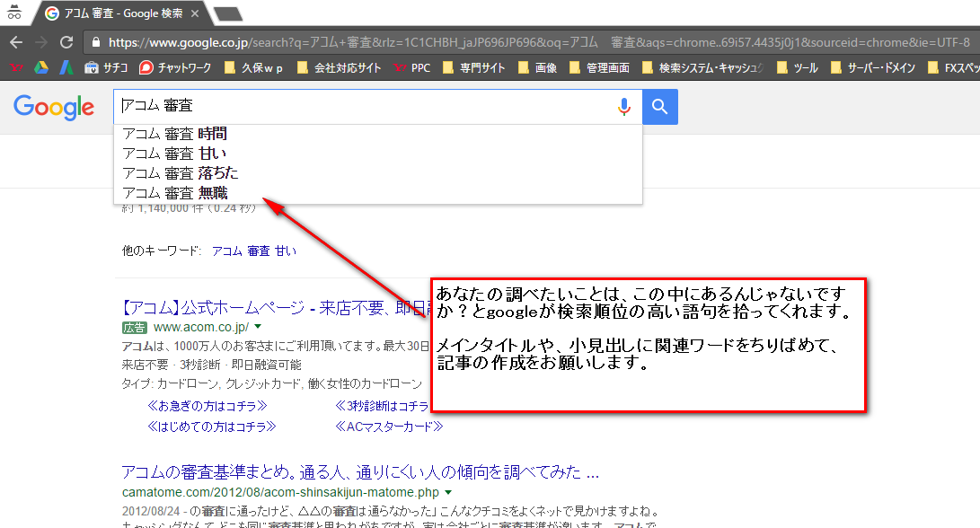The width and height of the screenshot is (980, 528).
Task: Open the 検索システム・キャッシュ bookmark folder
Action: [x=702, y=67]
